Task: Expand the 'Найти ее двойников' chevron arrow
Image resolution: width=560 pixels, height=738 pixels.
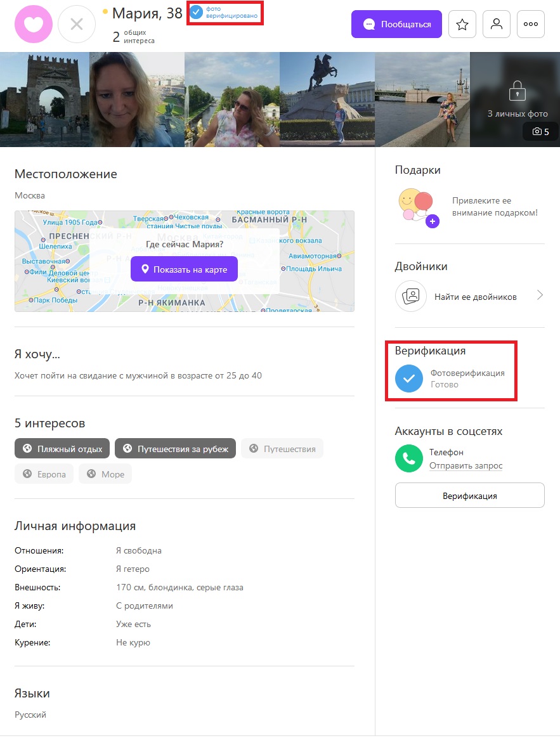Action: point(540,295)
